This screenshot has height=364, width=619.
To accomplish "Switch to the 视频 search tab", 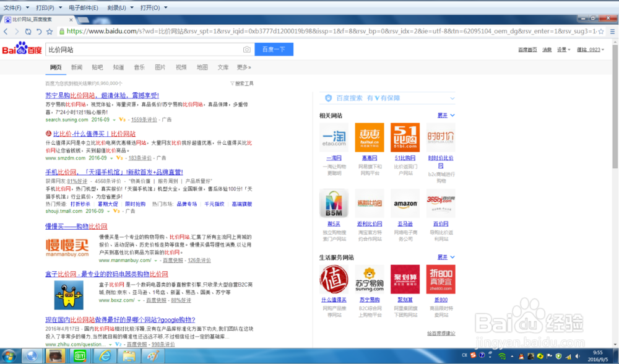I will 181,67.
